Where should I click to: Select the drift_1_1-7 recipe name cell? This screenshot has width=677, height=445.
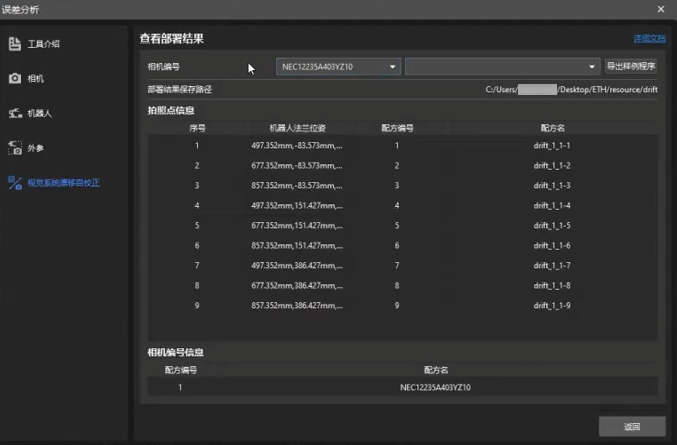pyautogui.click(x=552, y=265)
